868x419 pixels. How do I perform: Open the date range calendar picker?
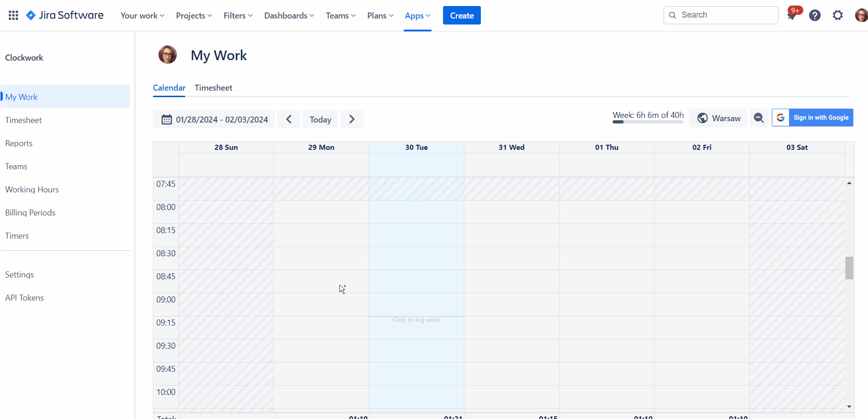tap(213, 119)
